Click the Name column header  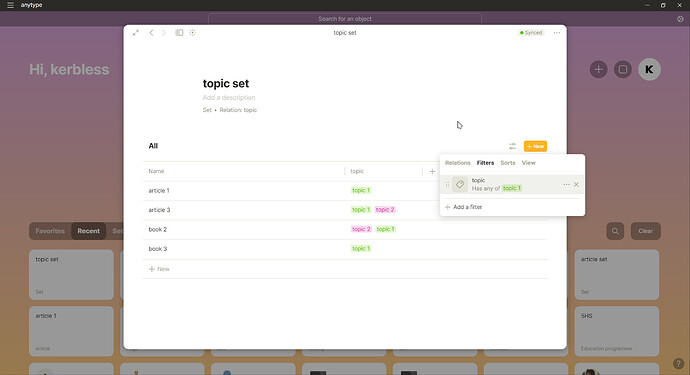click(156, 171)
